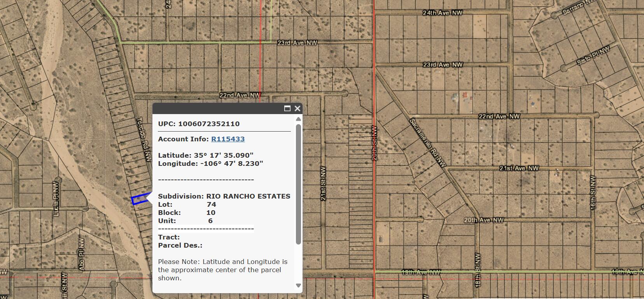Click the 16th St NW label
Image resolution: width=644 pixels, height=299 pixels.
pos(593,192)
